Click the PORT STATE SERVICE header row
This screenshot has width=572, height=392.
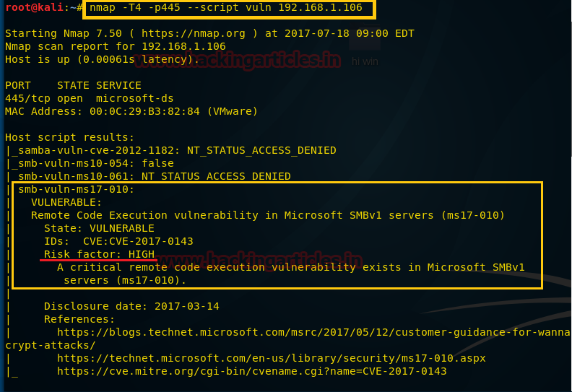[73, 85]
